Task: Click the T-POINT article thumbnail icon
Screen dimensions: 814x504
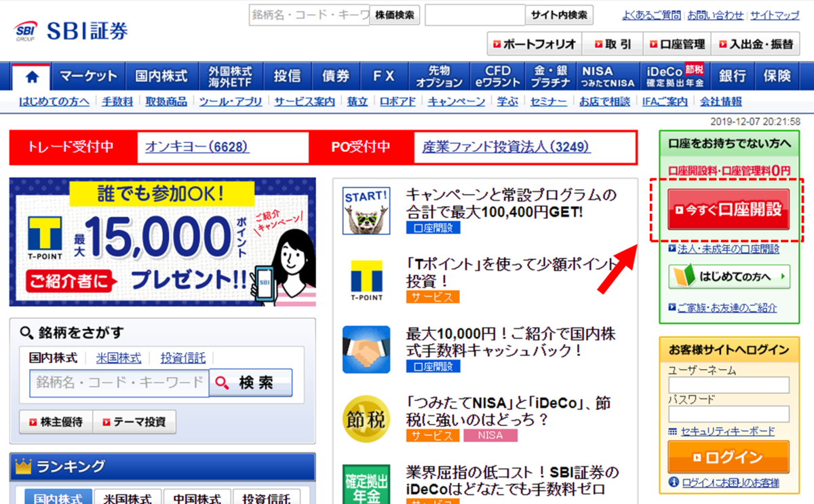Action: tap(366, 280)
